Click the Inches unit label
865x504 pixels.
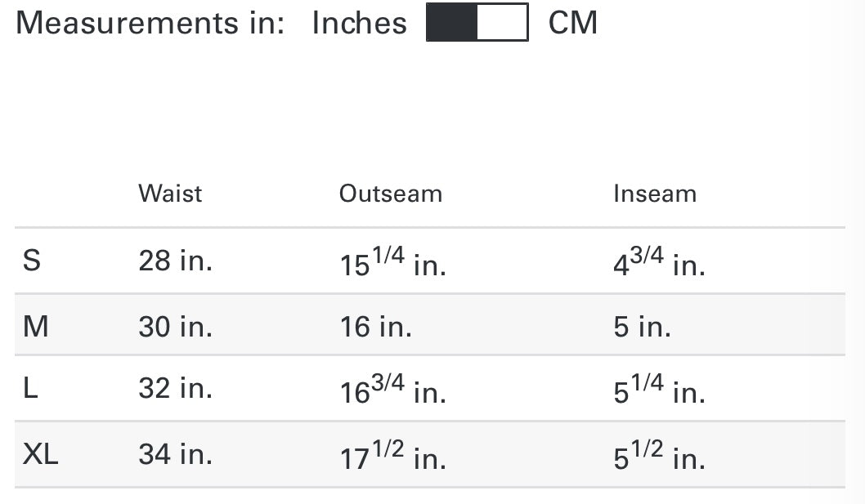coord(360,23)
